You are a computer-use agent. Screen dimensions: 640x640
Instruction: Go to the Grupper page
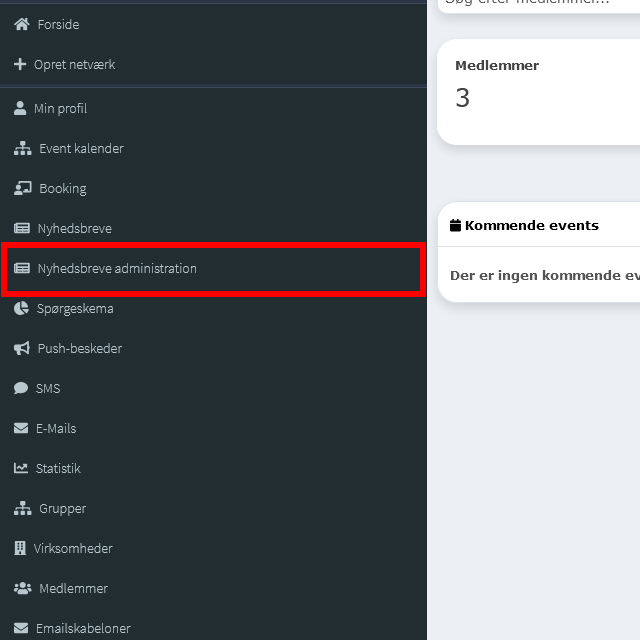(62, 508)
